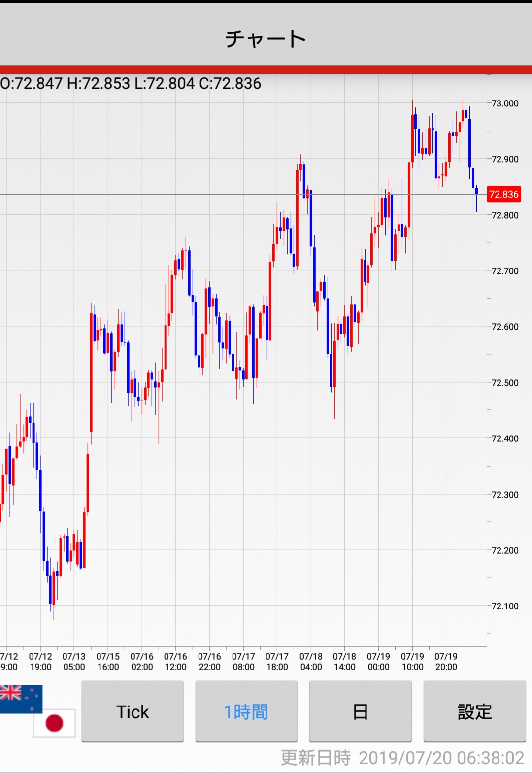Tap the red 72.836 current price tag
The height and width of the screenshot is (773, 532).
pyautogui.click(x=503, y=194)
